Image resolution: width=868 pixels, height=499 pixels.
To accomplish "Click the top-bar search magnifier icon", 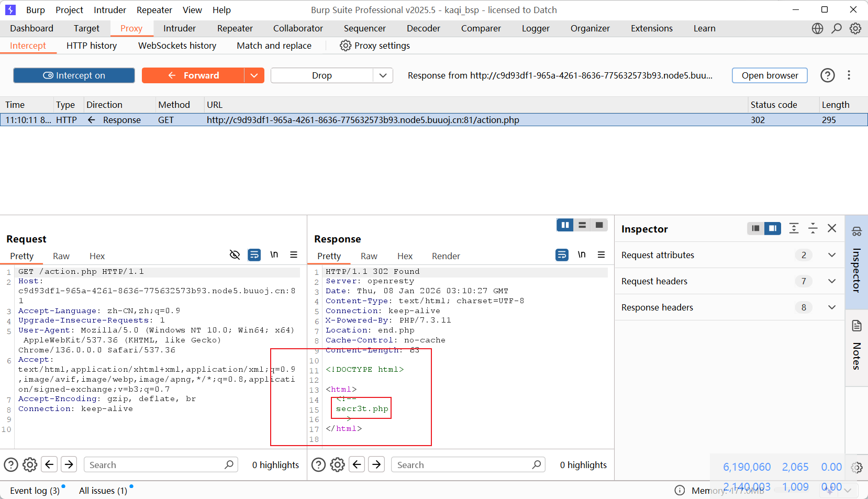I will click(x=837, y=28).
